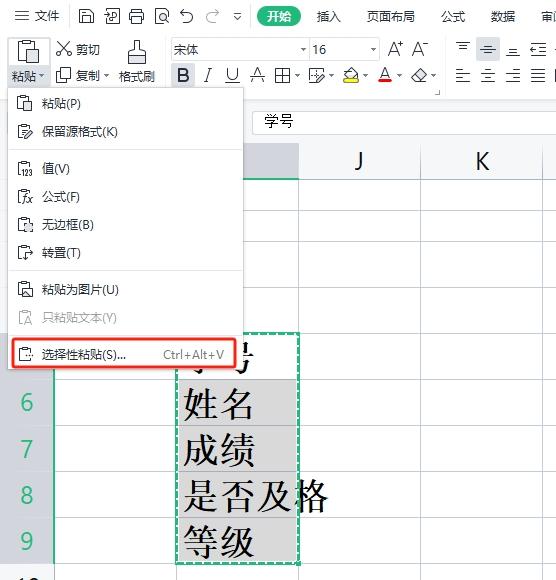Choose 粘贴(P) from paste menu
This screenshot has width=556, height=580.
[125, 103]
